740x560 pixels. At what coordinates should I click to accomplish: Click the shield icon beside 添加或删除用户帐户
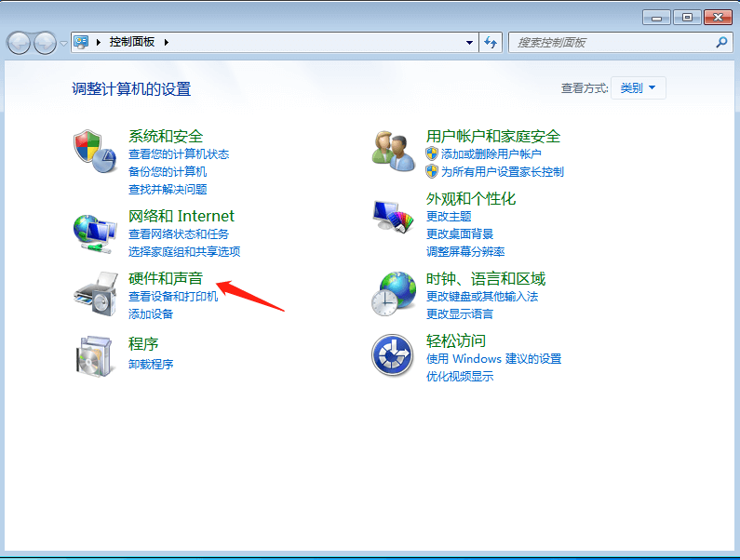pos(432,153)
